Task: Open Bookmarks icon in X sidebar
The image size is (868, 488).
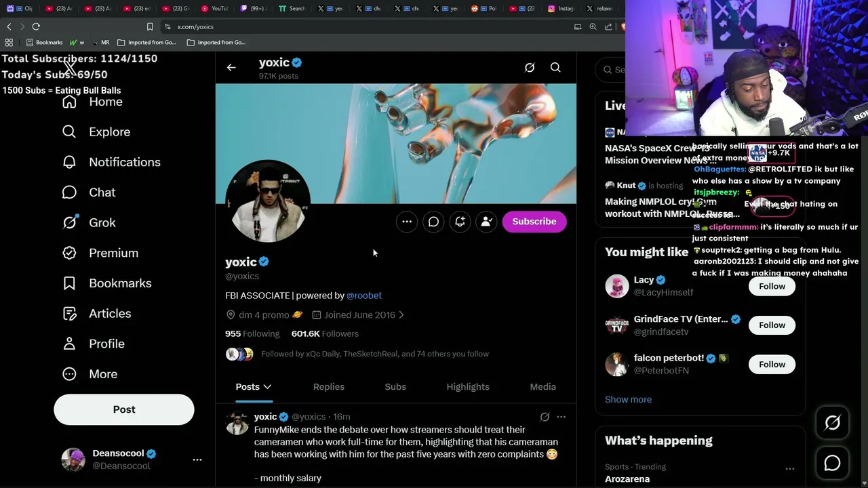Action: pos(69,283)
